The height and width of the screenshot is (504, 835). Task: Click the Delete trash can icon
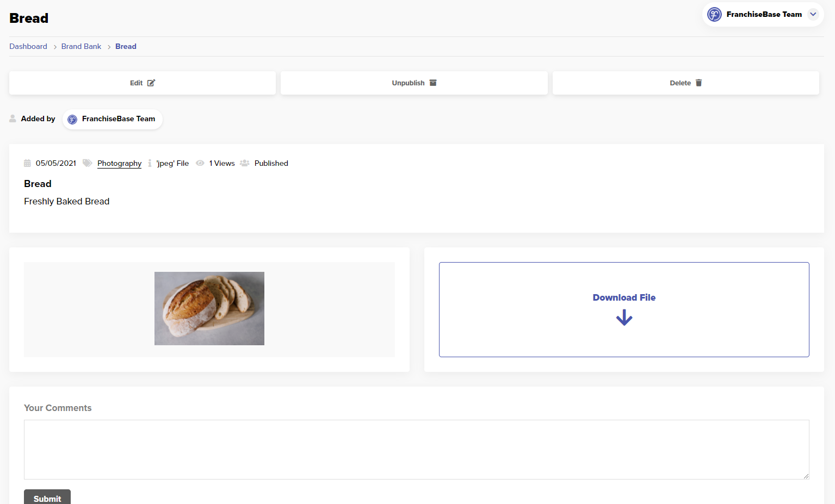coord(699,83)
